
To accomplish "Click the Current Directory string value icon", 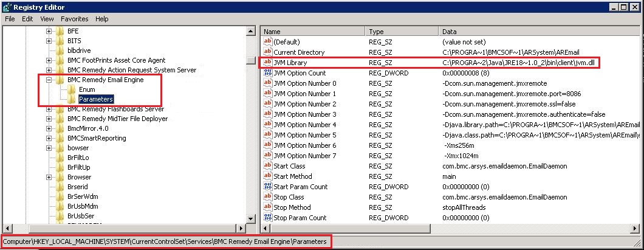I will tap(268, 52).
